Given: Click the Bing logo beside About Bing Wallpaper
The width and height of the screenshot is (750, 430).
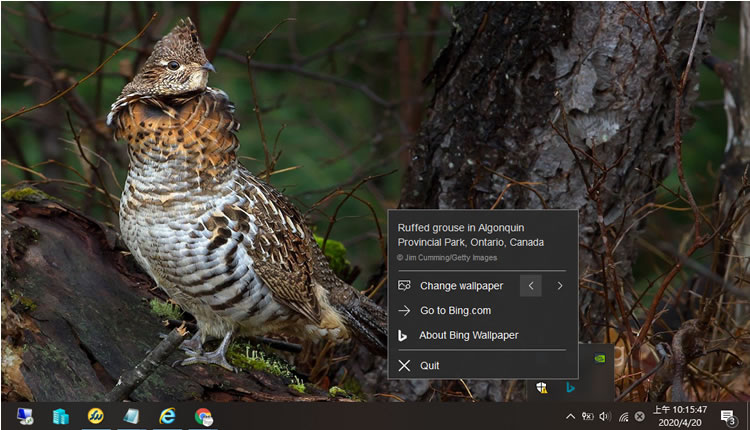Looking at the screenshot, I should click(402, 336).
